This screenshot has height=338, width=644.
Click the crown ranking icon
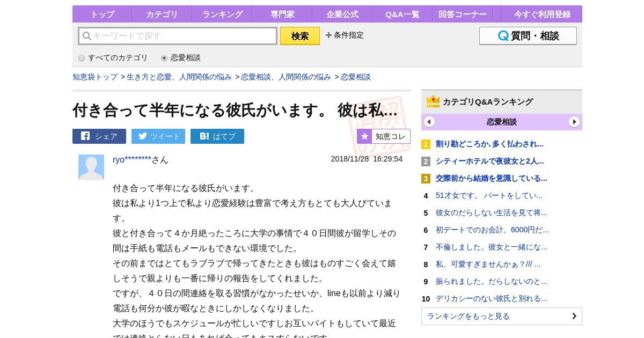pos(433,101)
